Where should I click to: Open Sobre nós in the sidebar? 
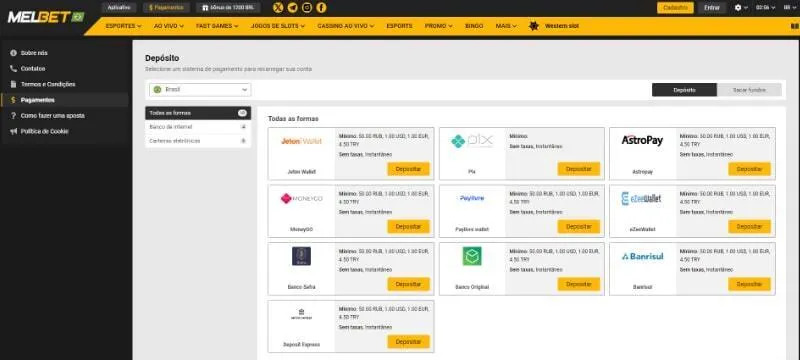point(34,53)
